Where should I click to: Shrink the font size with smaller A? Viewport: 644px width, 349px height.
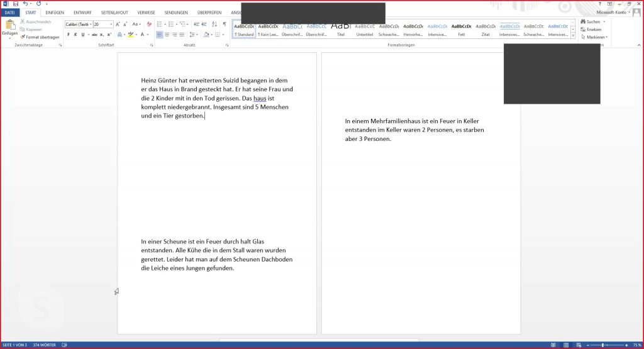click(125, 25)
